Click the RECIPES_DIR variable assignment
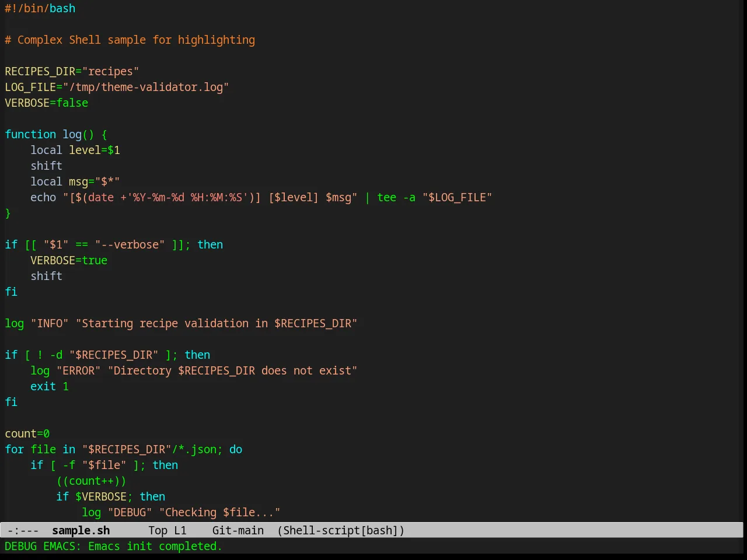Screen dimensions: 747x560 72,71
